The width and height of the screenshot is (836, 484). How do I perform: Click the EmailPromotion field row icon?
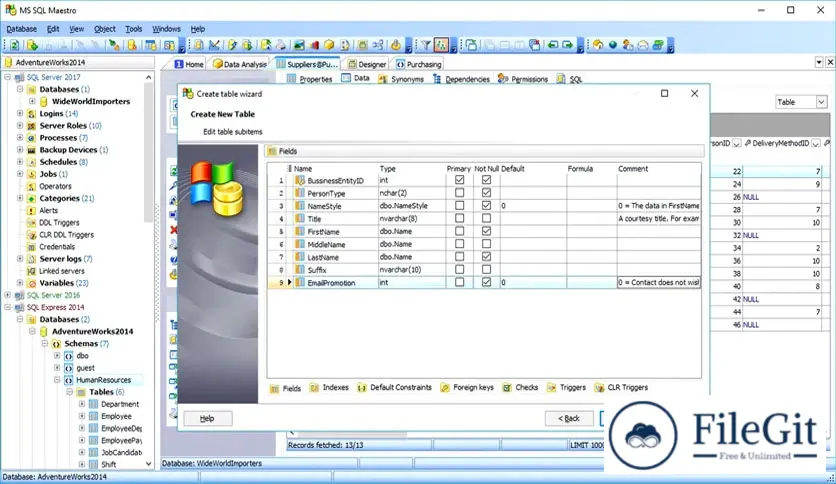[300, 283]
